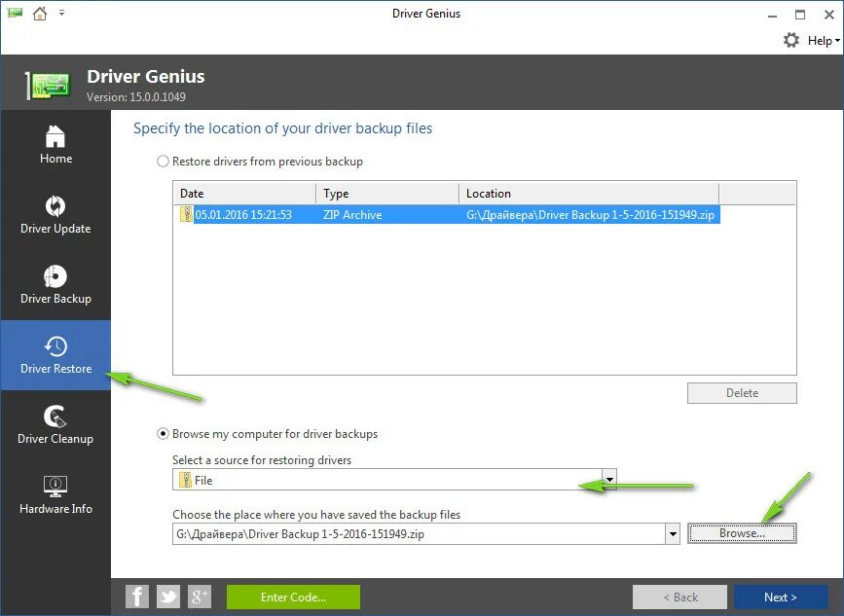Click the Next > button
The image size is (844, 616).
tap(781, 597)
